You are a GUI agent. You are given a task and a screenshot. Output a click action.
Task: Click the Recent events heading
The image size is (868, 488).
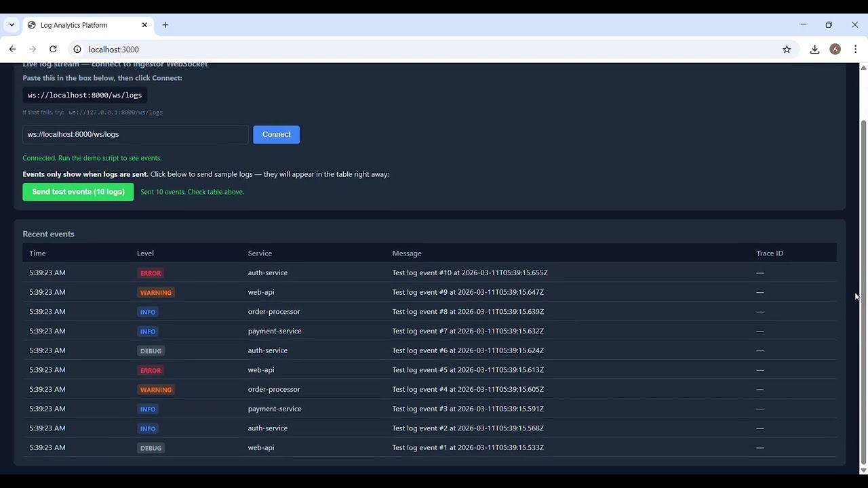point(48,234)
